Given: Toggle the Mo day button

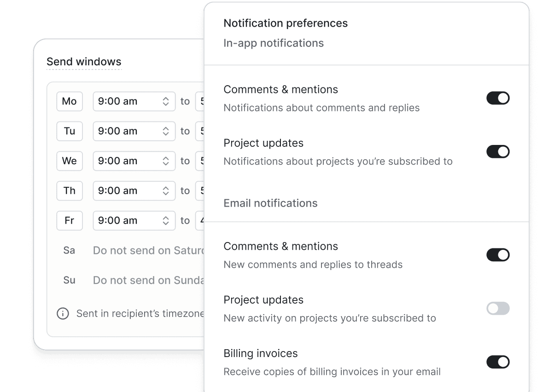Looking at the screenshot, I should (x=70, y=102).
